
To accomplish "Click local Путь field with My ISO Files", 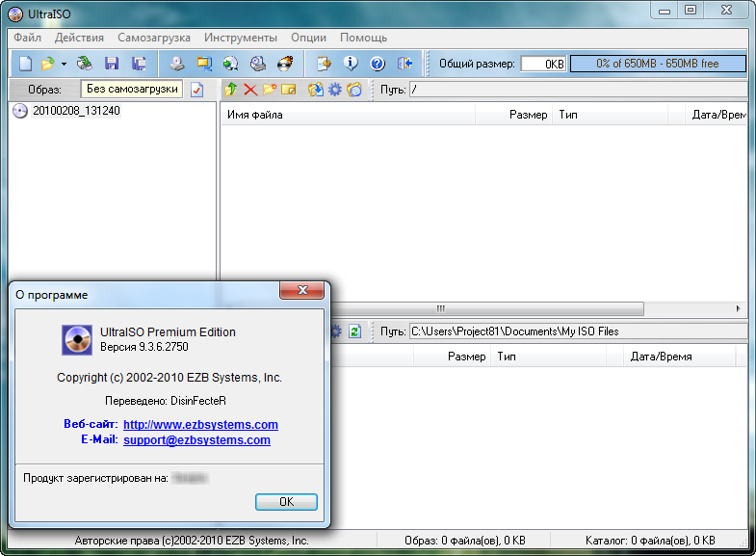I will 578,331.
